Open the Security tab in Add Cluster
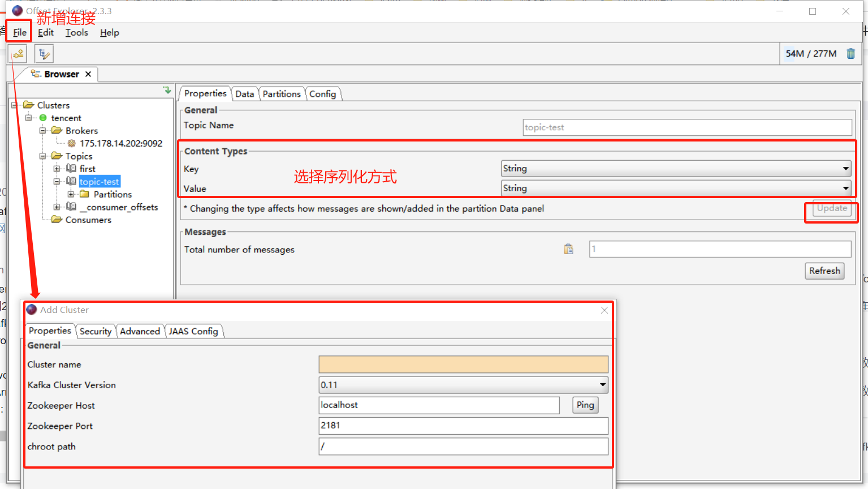This screenshot has width=868, height=489. click(96, 331)
